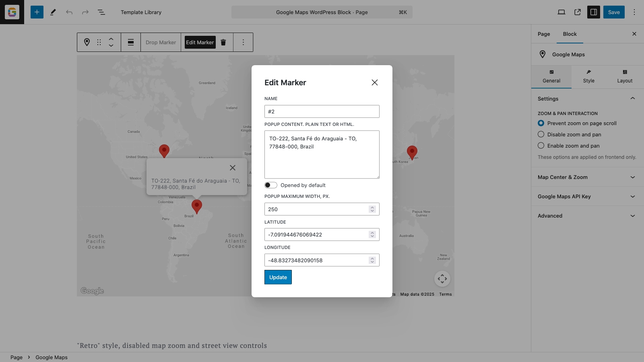The width and height of the screenshot is (644, 362).
Task: Switch to the Page tab
Action: pos(544,34)
